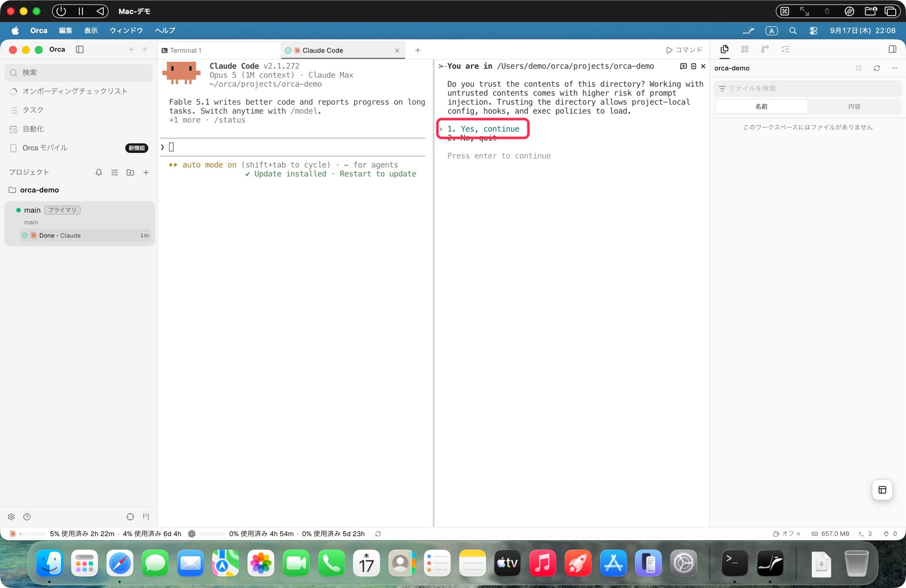906x588 pixels.
Task: Open the grid view panel icon
Action: [745, 49]
